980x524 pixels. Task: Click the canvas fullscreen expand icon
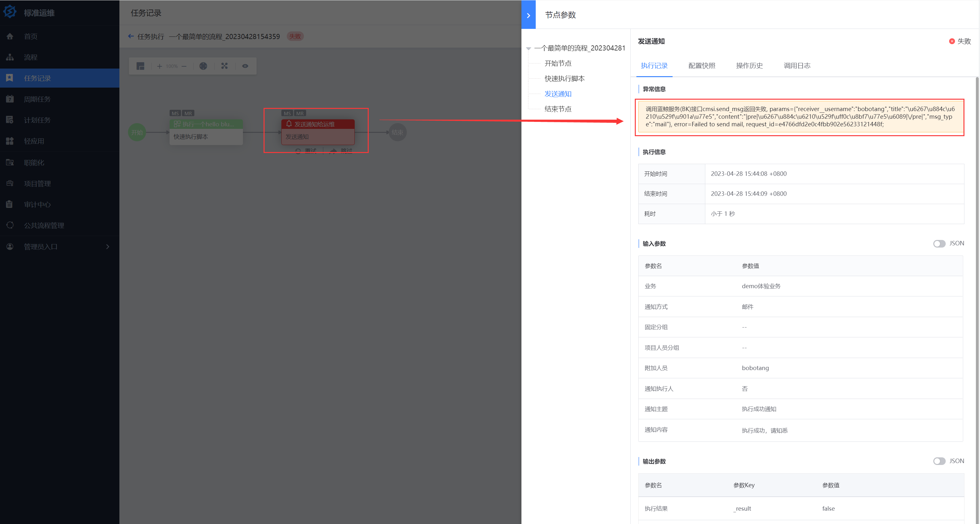tap(225, 66)
